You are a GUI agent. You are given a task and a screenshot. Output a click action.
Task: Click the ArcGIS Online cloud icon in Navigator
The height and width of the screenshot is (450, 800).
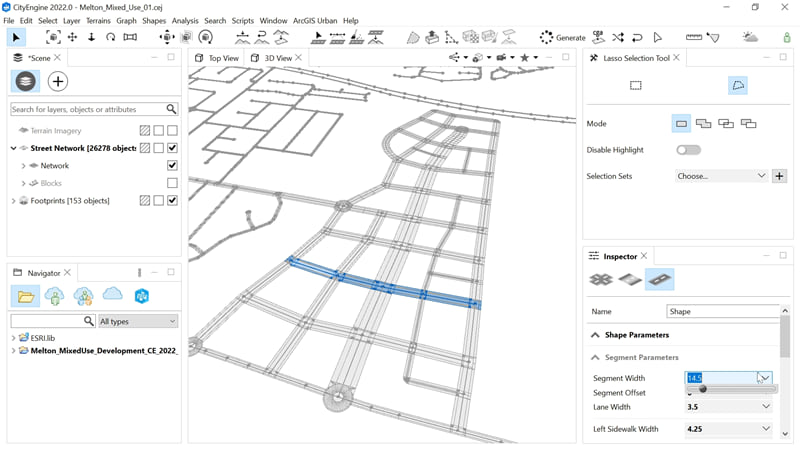click(113, 294)
